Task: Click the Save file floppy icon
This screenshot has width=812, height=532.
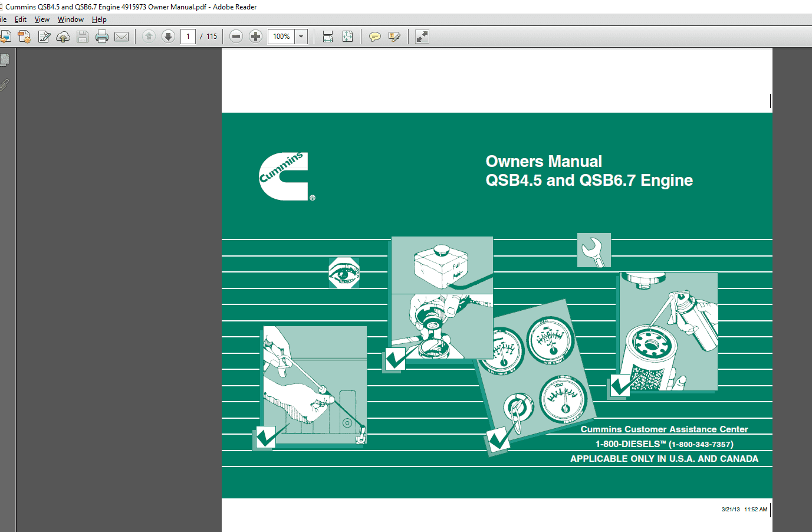Action: click(x=83, y=37)
